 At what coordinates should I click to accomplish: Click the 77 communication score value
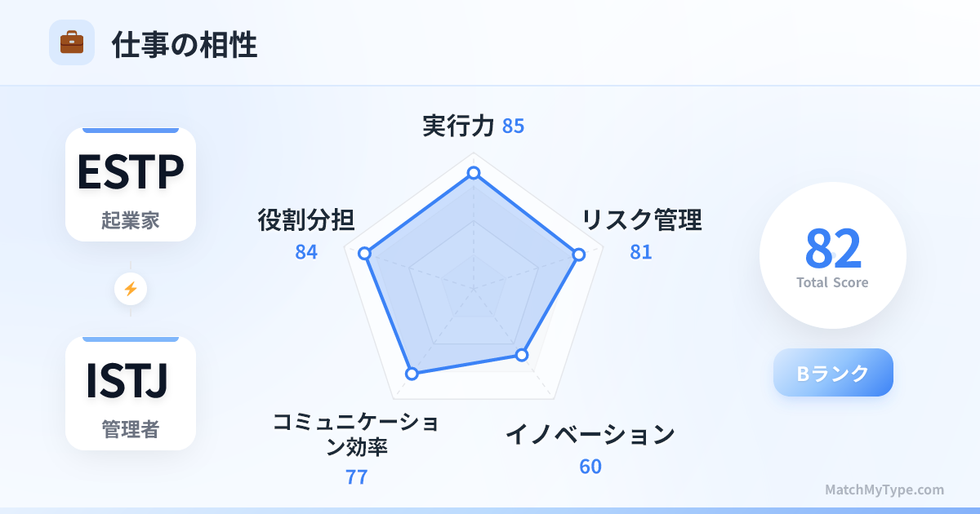(x=357, y=477)
